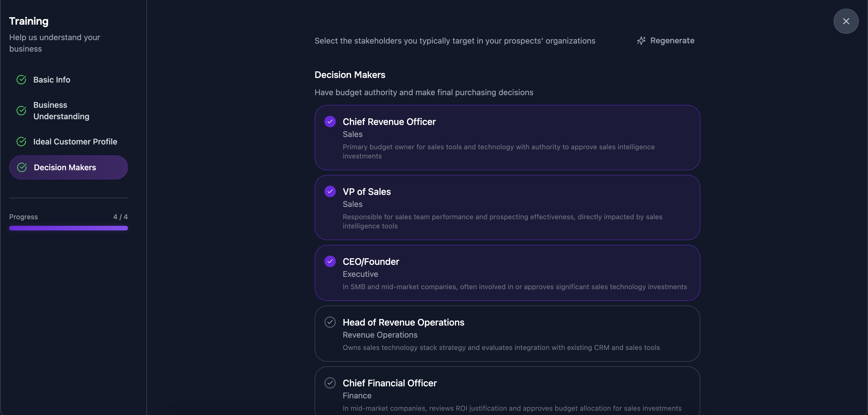Click the check circle on Chief Revenue Officer
Screen dimensions: 868x415
[330, 122]
